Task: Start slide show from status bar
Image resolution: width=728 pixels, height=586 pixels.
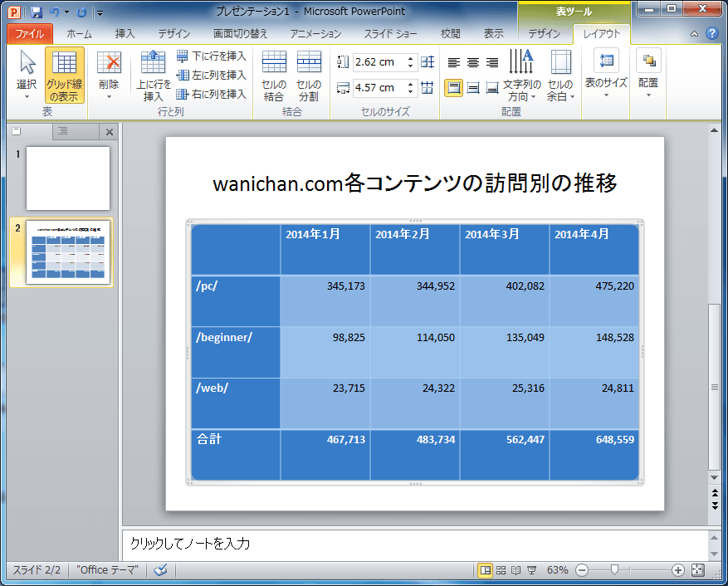Action: 531,570
